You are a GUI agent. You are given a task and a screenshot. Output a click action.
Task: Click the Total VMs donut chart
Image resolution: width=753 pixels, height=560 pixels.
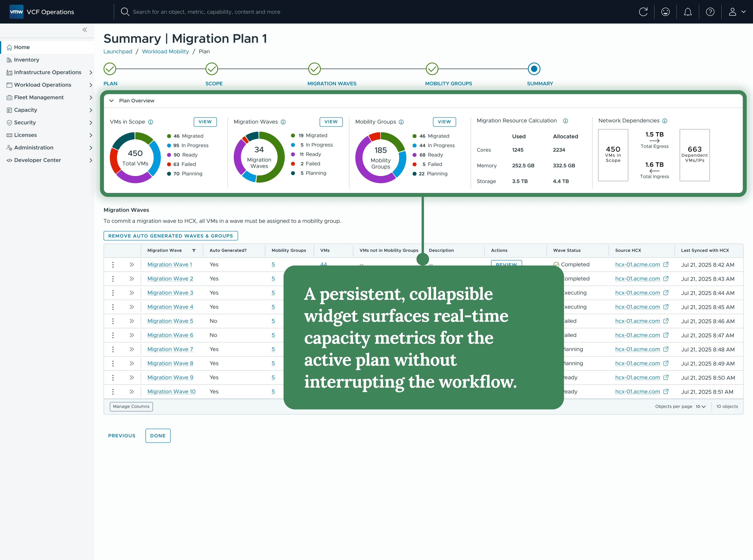pos(135,158)
